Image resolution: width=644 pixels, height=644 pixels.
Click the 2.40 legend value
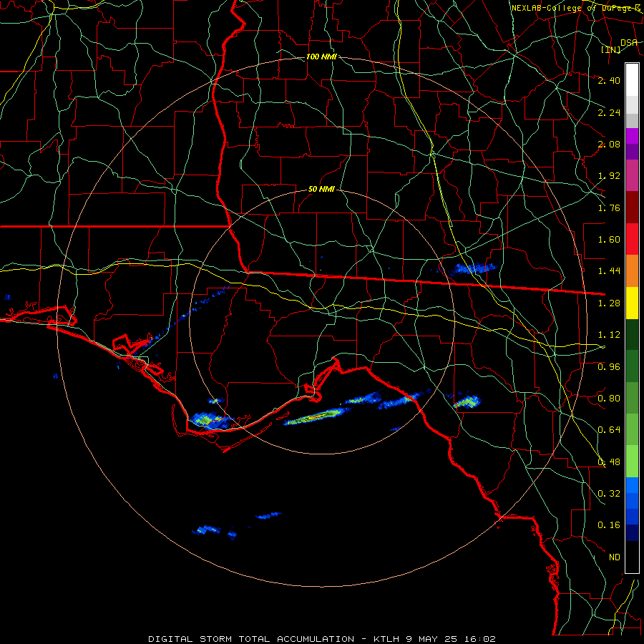[609, 80]
